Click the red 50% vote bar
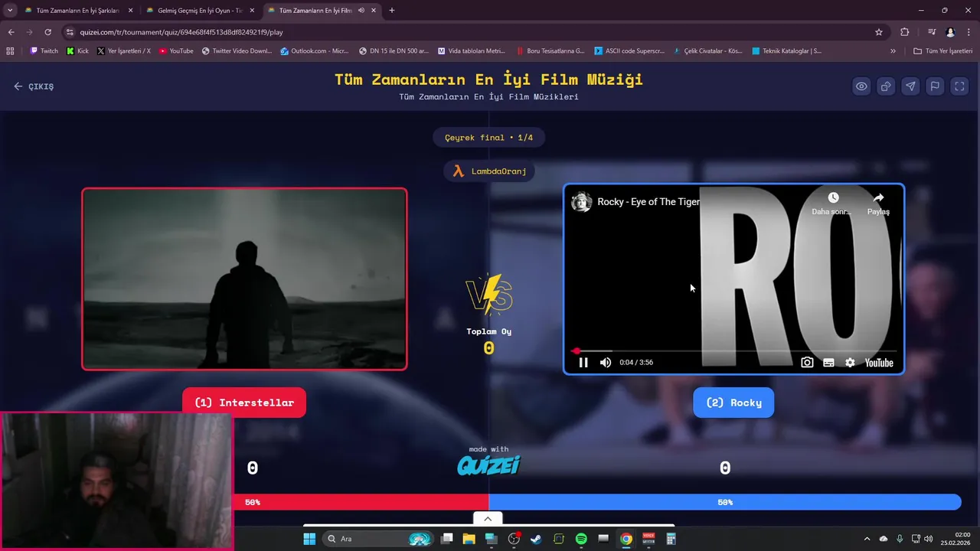The width and height of the screenshot is (980, 551). point(361,502)
